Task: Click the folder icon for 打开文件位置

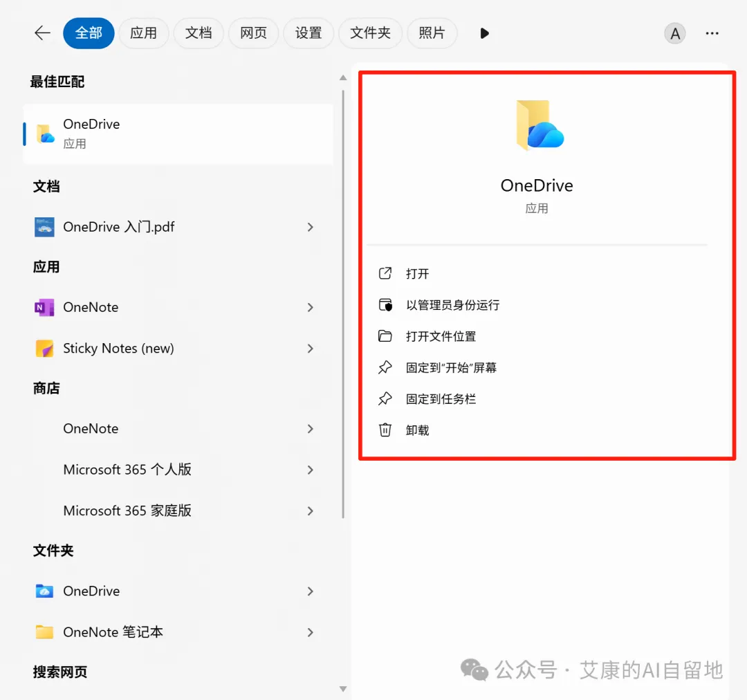Action: click(x=385, y=336)
